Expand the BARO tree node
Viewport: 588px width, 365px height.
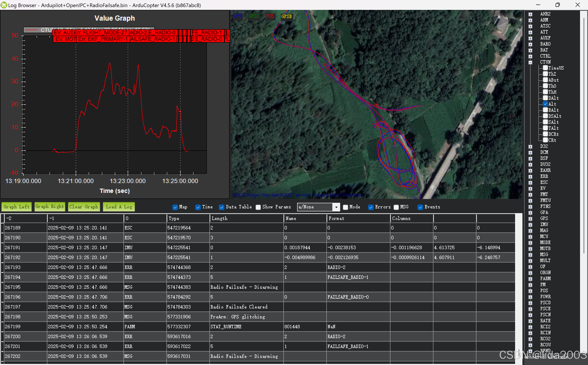pyautogui.click(x=530, y=44)
